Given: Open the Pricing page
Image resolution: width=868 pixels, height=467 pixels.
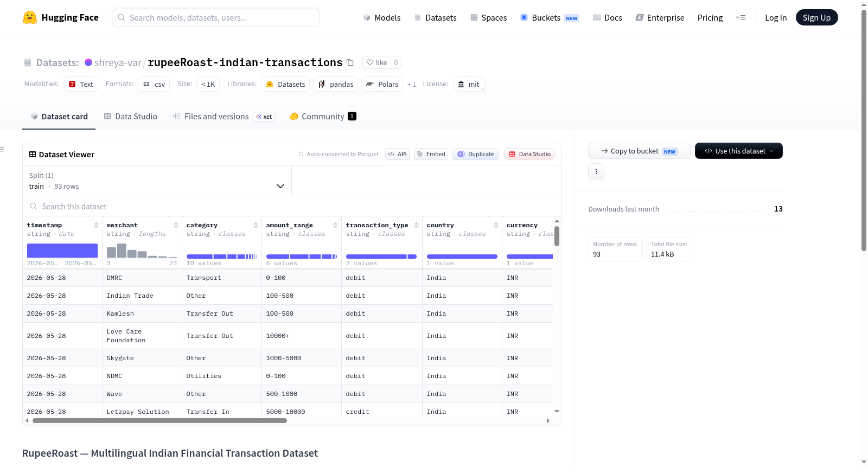Looking at the screenshot, I should (x=710, y=17).
